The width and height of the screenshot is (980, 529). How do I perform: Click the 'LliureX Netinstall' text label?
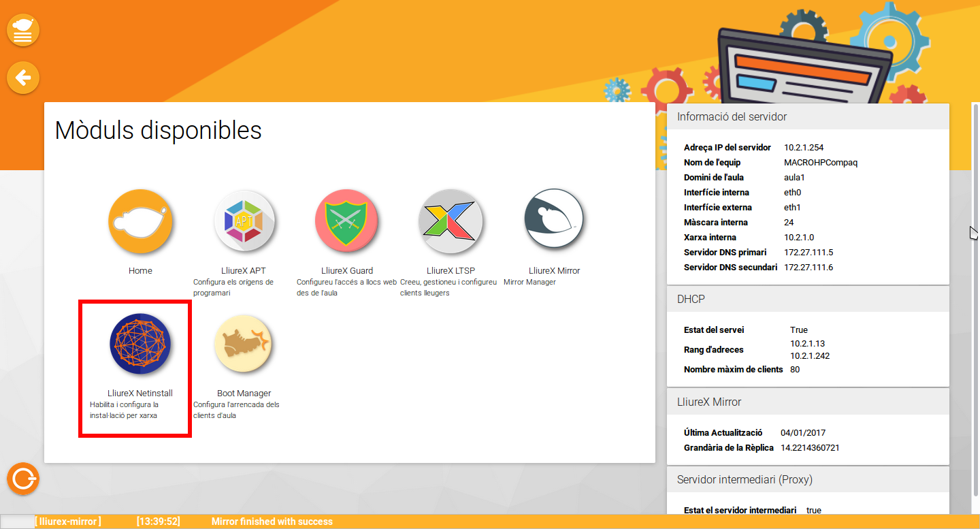pos(140,394)
